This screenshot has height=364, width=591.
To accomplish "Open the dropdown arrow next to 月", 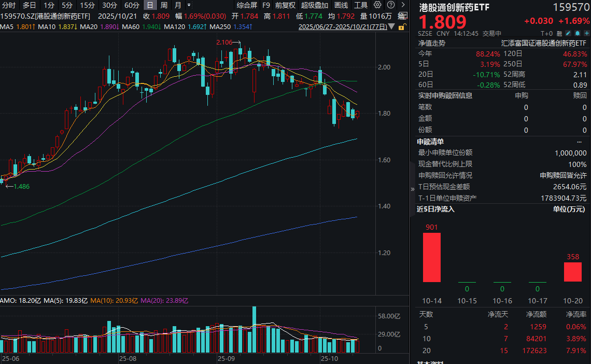I will click(188, 5).
